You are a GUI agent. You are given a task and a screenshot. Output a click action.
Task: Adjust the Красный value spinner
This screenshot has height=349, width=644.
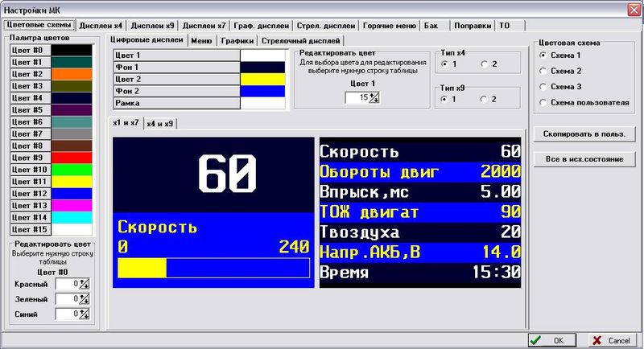(83, 284)
